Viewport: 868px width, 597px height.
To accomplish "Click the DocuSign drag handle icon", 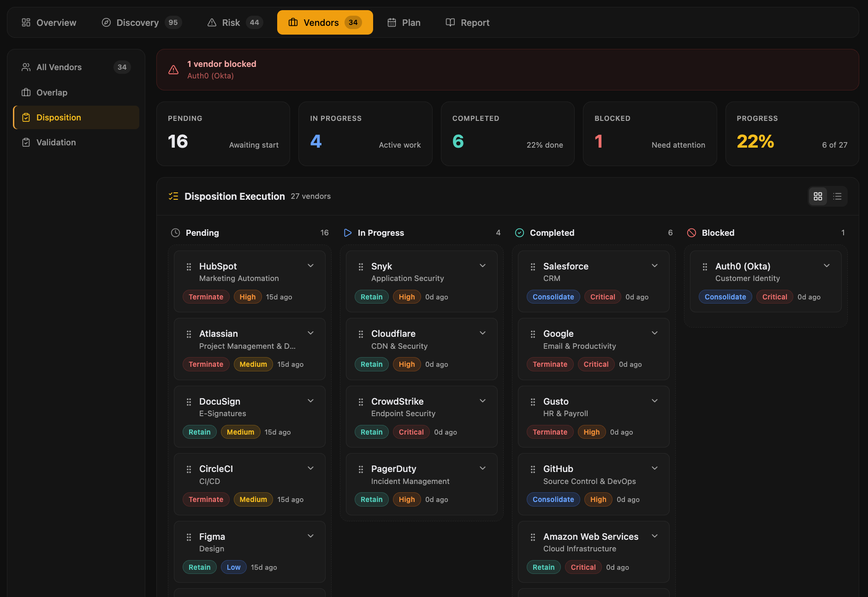I will tap(189, 402).
